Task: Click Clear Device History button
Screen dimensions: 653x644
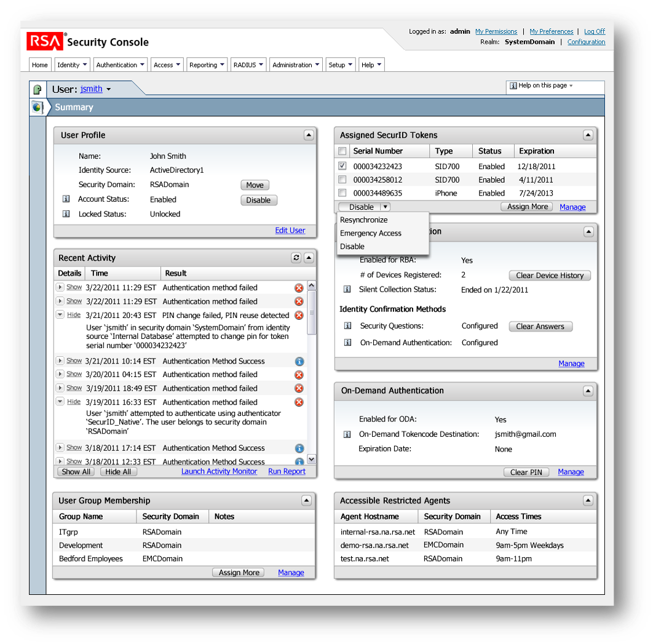Action: (550, 276)
